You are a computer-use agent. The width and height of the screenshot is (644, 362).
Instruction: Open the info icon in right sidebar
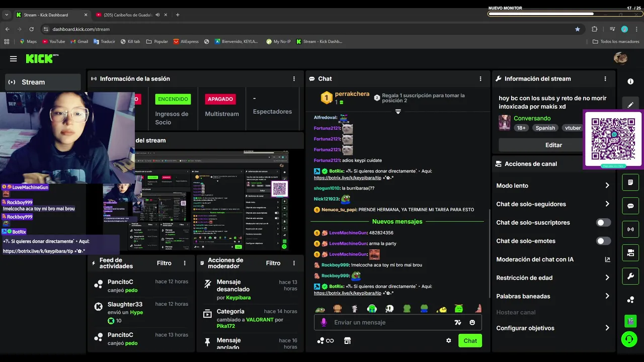click(x=630, y=81)
